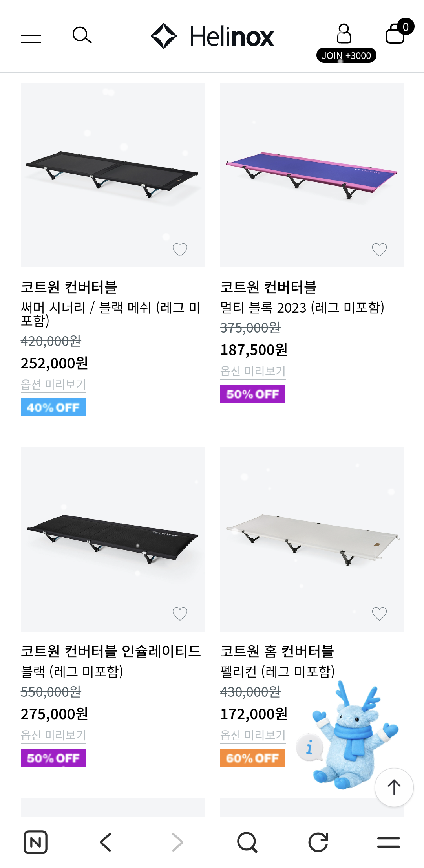424x868 pixels.
Task: Reload the page with the refresh icon
Action: click(x=318, y=842)
